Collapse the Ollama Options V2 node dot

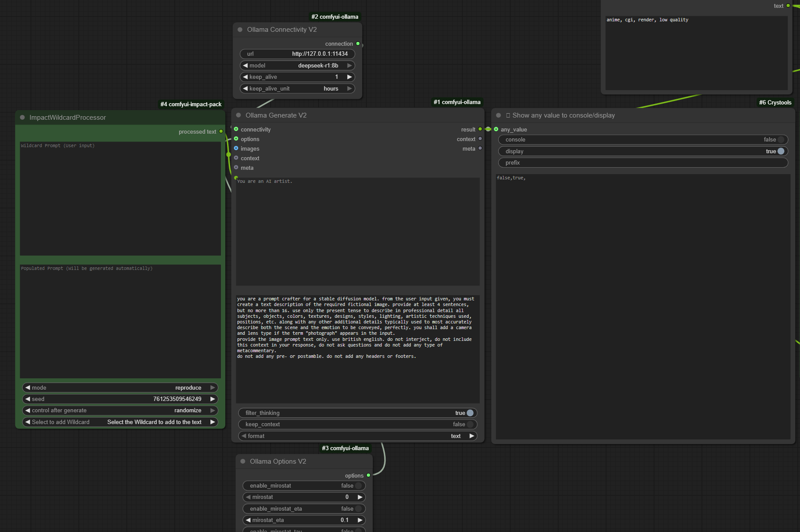243,461
